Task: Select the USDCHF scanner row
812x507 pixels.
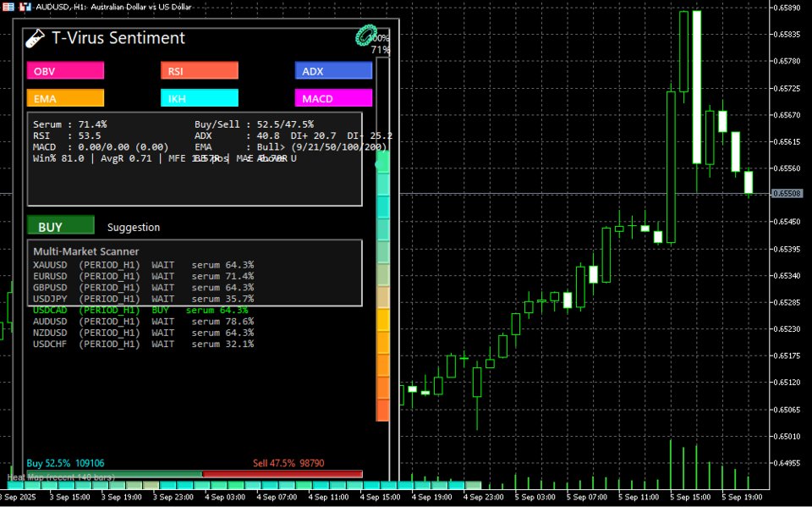Action: pyautogui.click(x=144, y=344)
